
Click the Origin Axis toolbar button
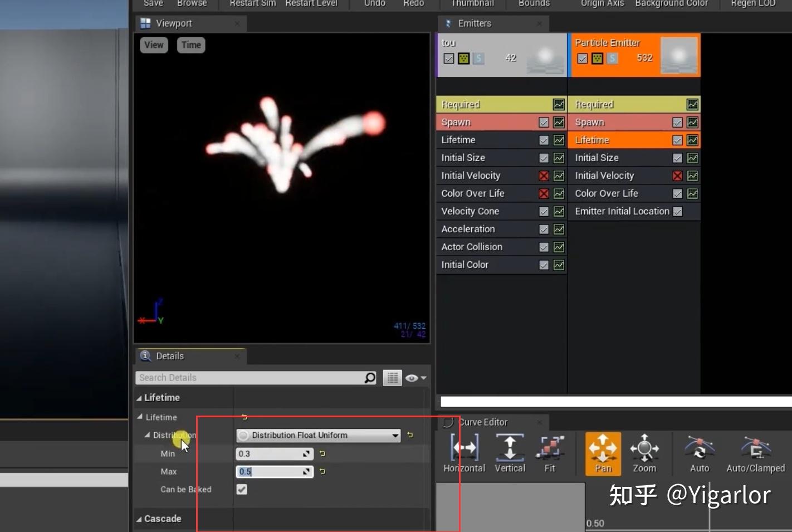point(602,3)
